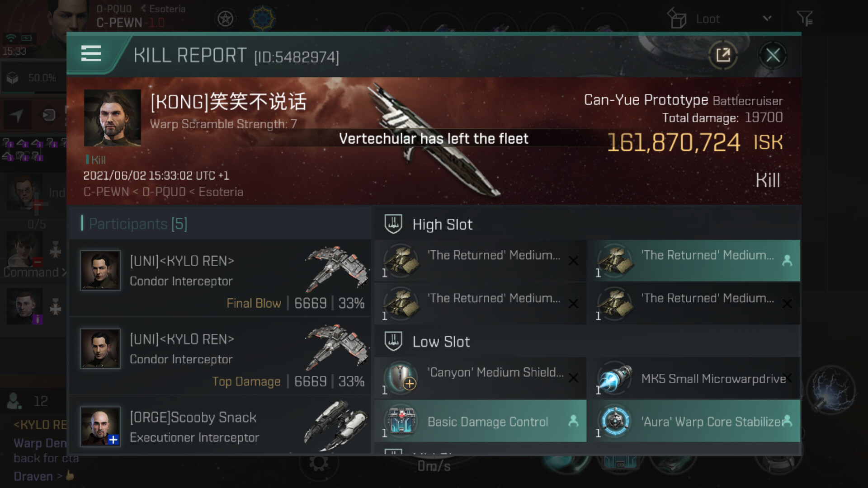The image size is (868, 488).
Task: Click the Top Damage Condor Interceptor ship icon
Action: click(337, 347)
